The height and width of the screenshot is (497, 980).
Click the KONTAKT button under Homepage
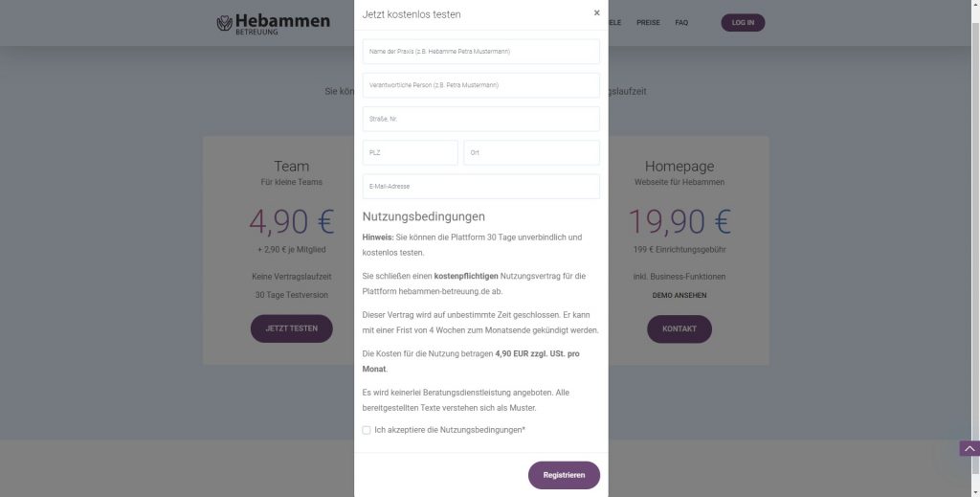679,328
